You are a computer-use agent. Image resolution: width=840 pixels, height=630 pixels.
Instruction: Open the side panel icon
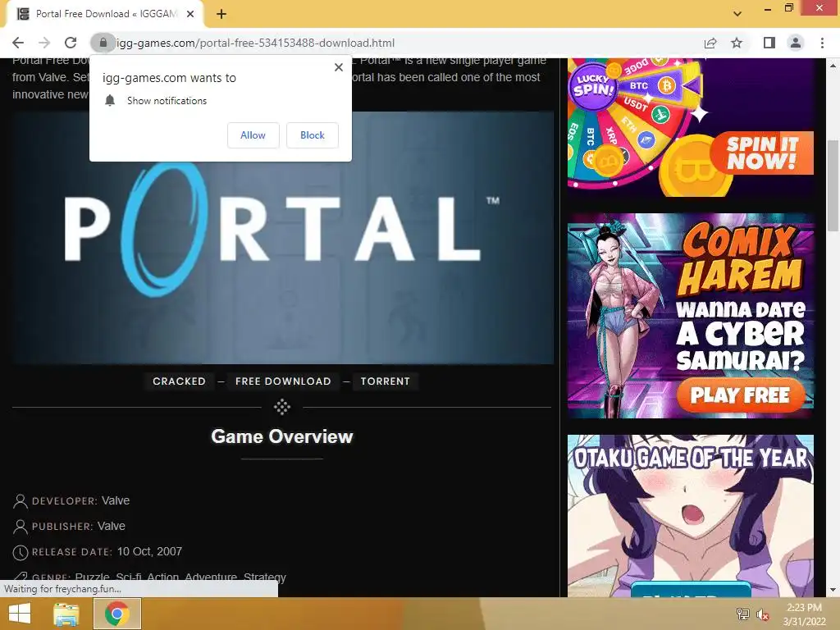coord(769,43)
